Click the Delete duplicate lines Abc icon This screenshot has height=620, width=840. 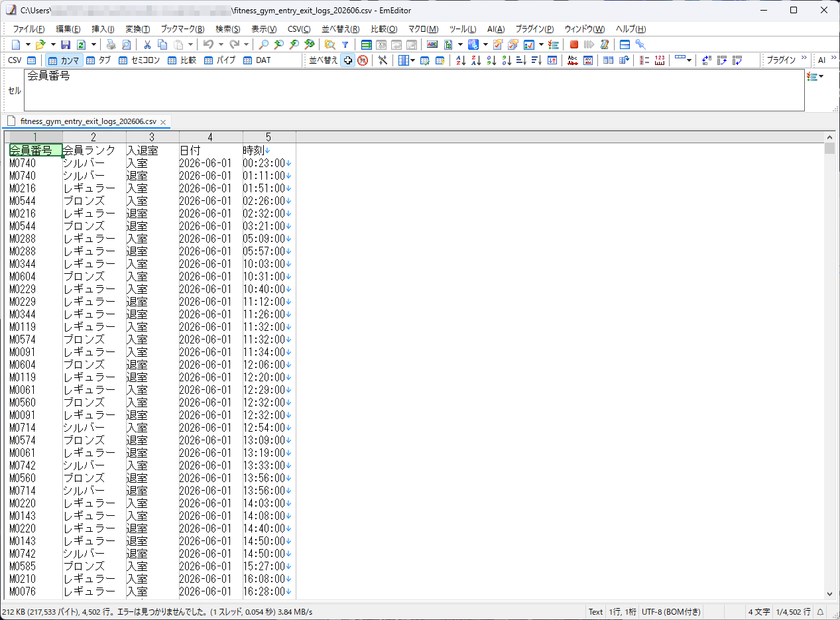(572, 60)
